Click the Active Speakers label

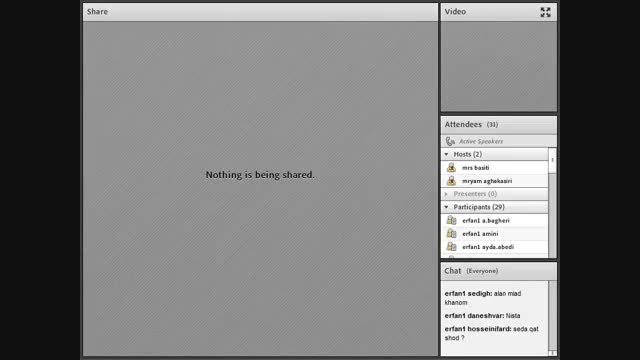(481, 141)
